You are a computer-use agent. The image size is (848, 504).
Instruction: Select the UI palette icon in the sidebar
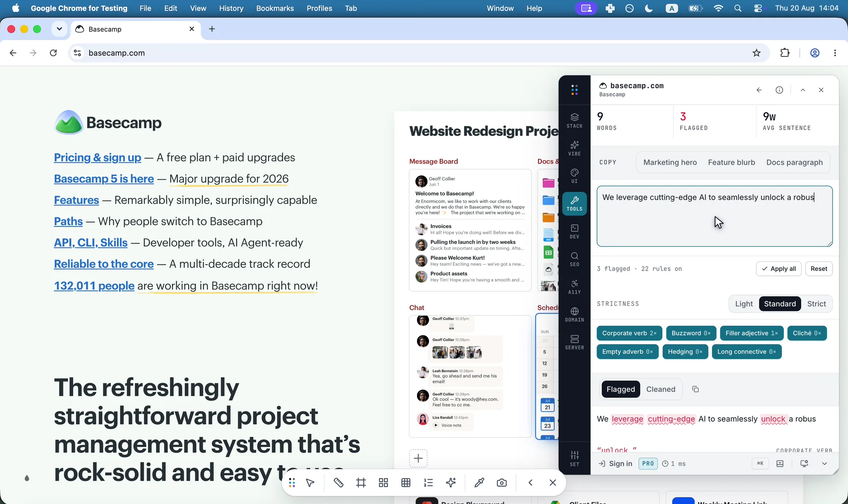(574, 176)
